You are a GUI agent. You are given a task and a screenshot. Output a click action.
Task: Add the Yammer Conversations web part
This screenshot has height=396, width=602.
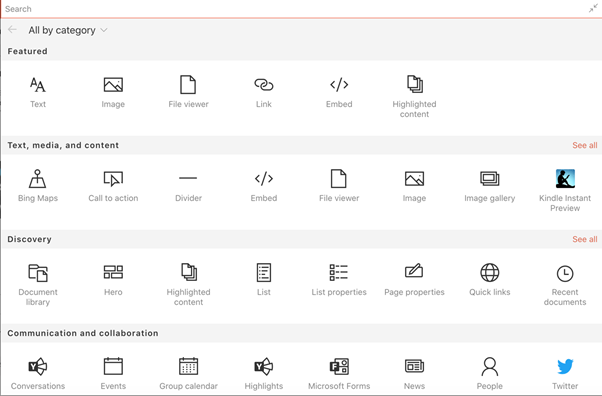click(x=38, y=374)
